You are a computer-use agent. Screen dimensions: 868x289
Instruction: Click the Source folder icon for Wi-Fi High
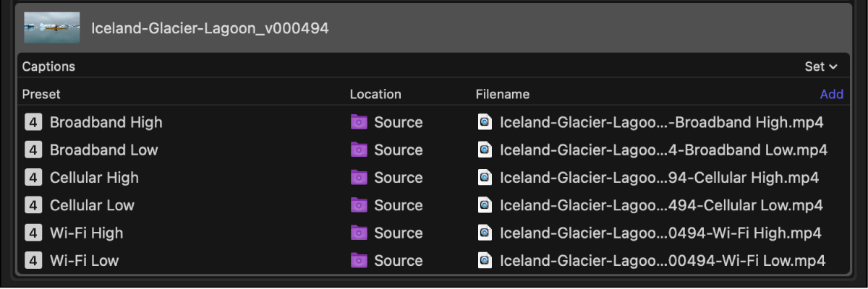point(359,233)
